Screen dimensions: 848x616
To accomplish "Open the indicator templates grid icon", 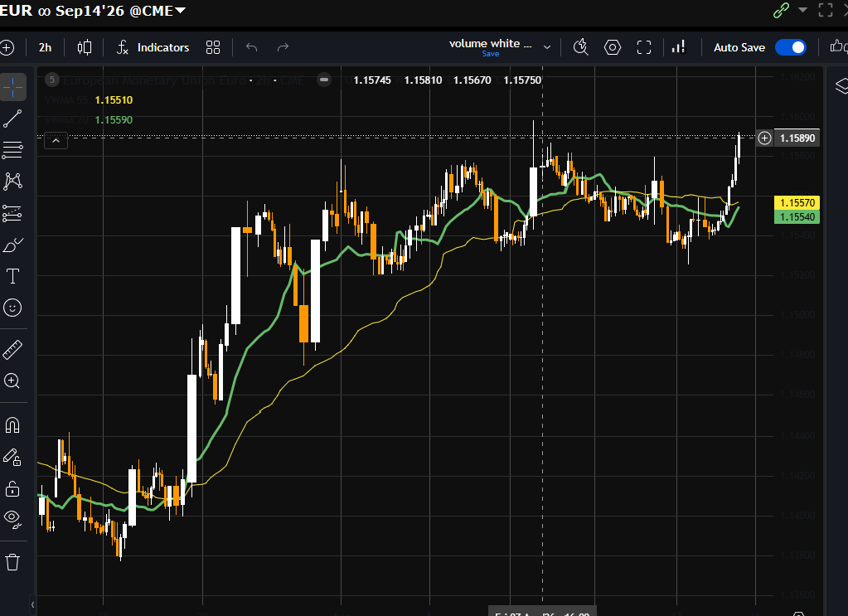I will click(213, 47).
